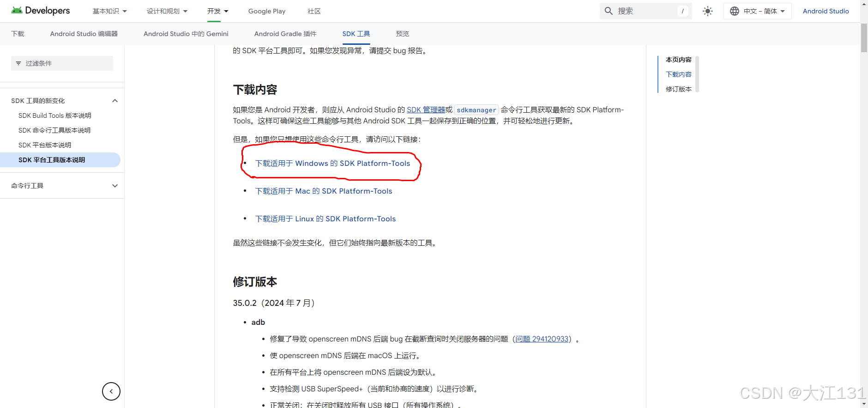Viewport: 868px width, 408px height.
Task: Open the SDK 管理器 link
Action: point(426,110)
